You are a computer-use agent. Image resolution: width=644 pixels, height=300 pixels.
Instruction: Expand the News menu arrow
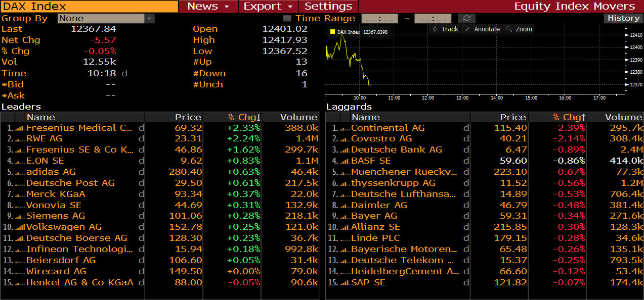[227, 7]
